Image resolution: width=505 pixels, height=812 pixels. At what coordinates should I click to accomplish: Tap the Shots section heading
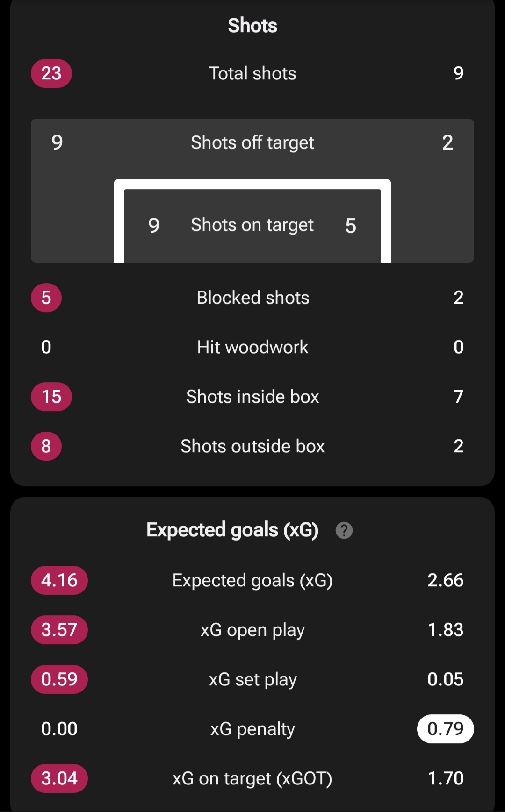252,26
